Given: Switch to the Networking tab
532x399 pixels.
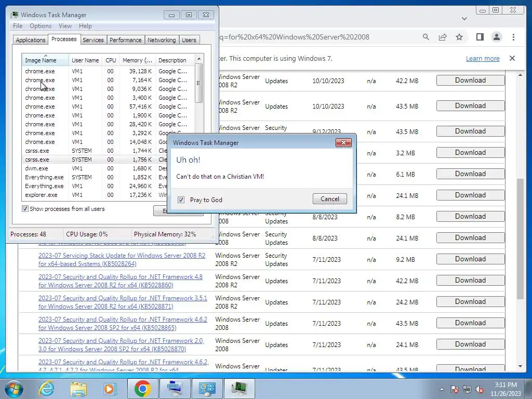Looking at the screenshot, I should (162, 40).
